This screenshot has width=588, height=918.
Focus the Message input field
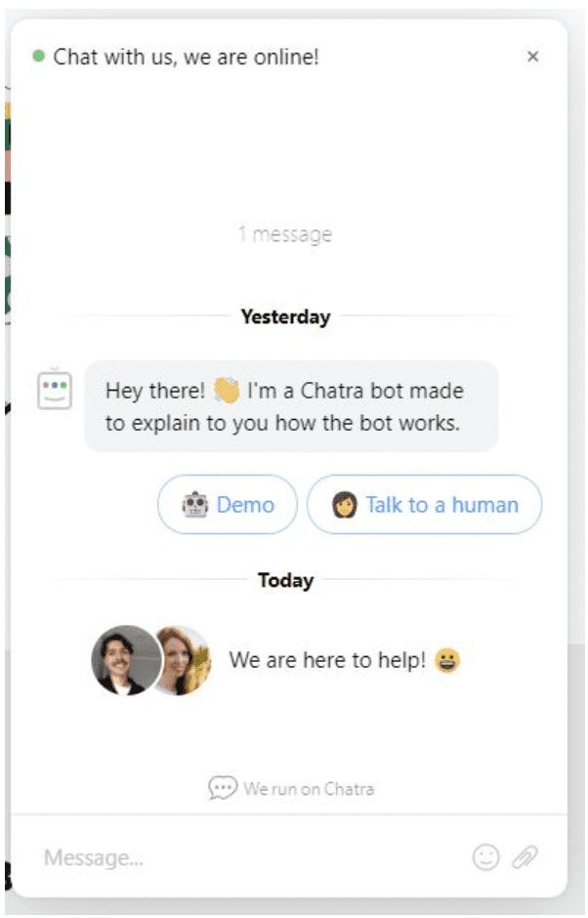252,857
